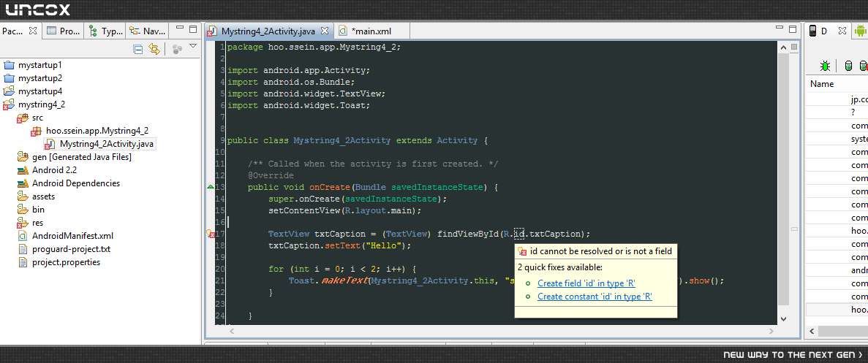
Task: Select Mystring4_2Activity.java in the tree
Action: (100, 144)
